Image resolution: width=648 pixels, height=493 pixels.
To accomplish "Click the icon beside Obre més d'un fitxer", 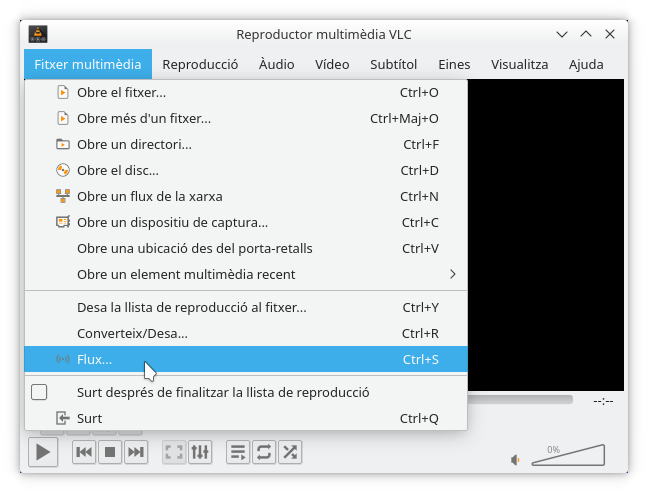I will [x=62, y=118].
